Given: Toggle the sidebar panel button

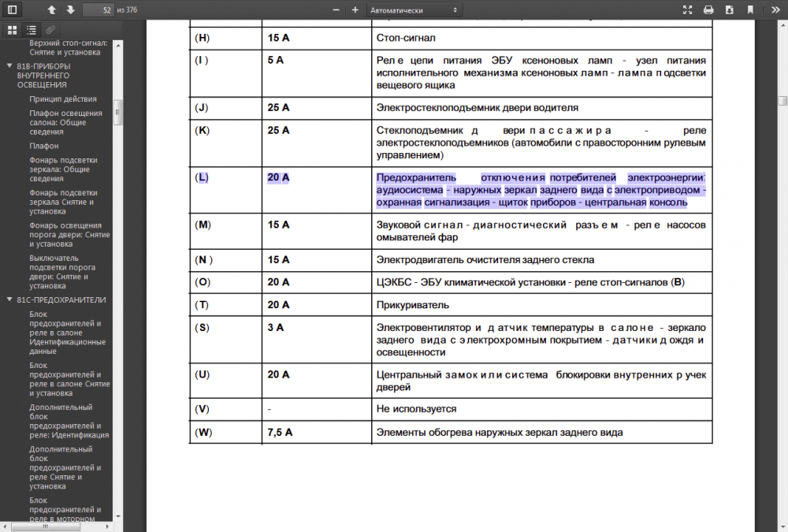Looking at the screenshot, I should click(x=12, y=9).
